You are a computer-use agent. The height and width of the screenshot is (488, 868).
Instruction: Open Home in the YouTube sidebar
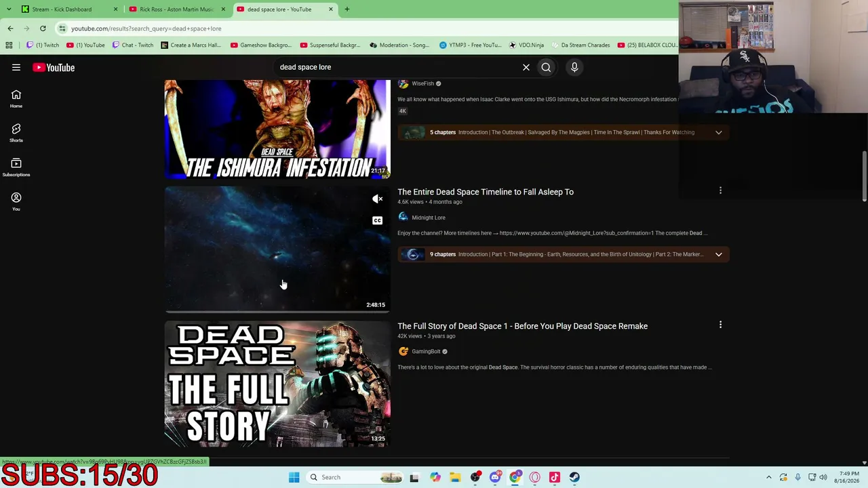click(x=16, y=98)
